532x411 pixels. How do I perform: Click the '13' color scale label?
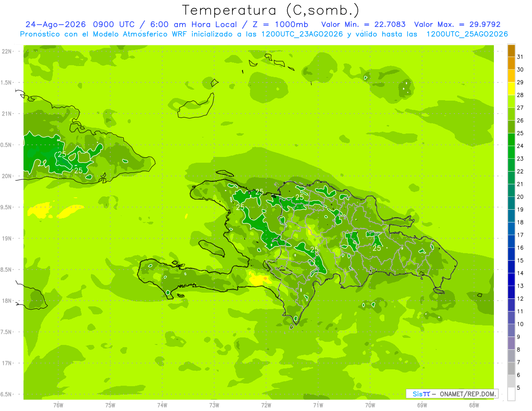[520, 286]
